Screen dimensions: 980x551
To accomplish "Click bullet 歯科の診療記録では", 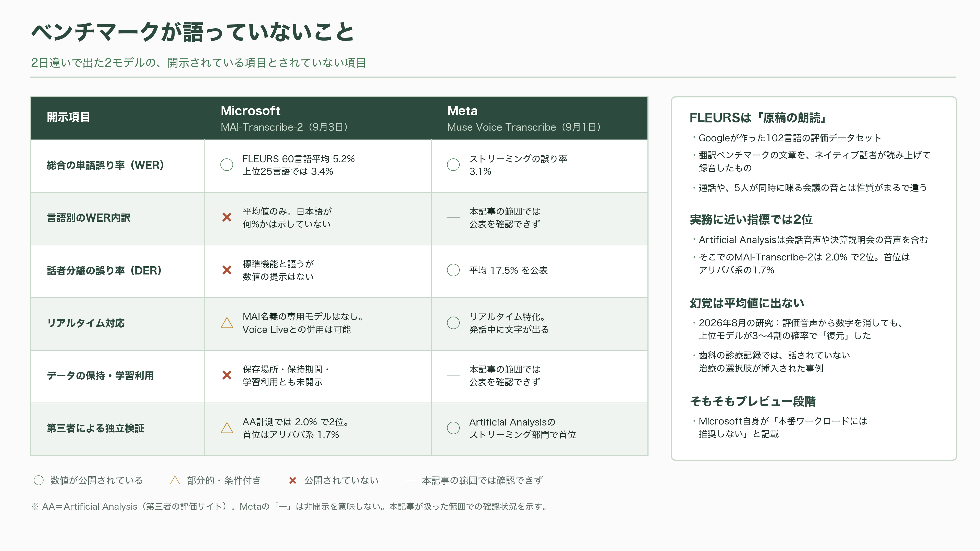I will [x=774, y=362].
